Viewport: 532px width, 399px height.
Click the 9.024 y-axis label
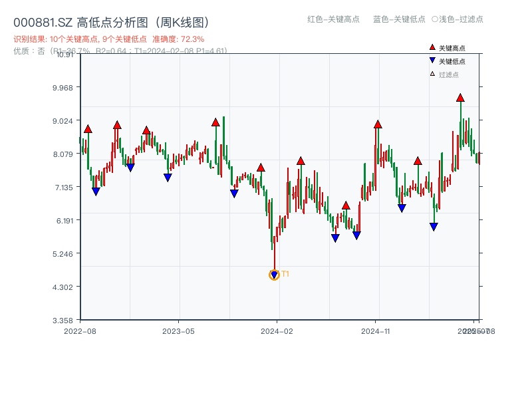[63, 121]
